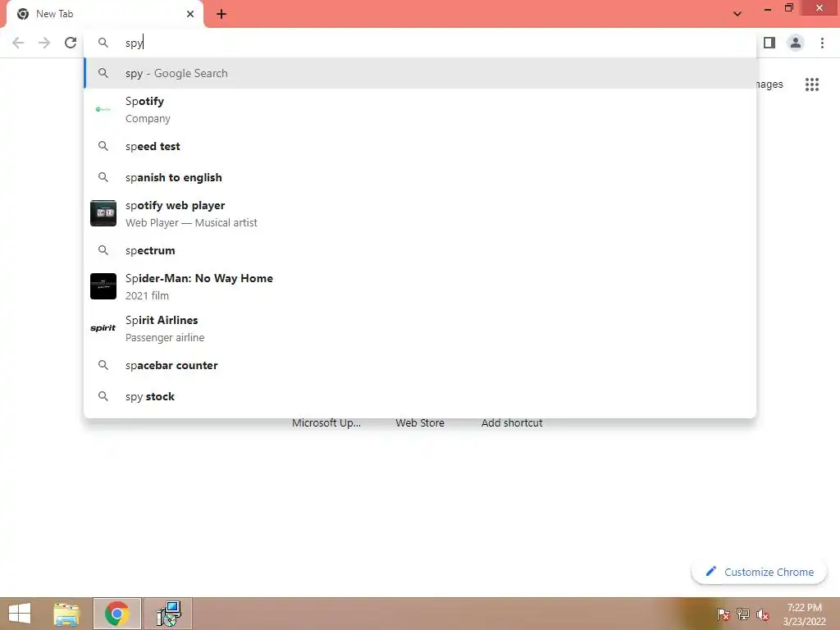Screen dimensions: 840x630
Task: Reload the page with the refresh icon
Action: (x=71, y=43)
